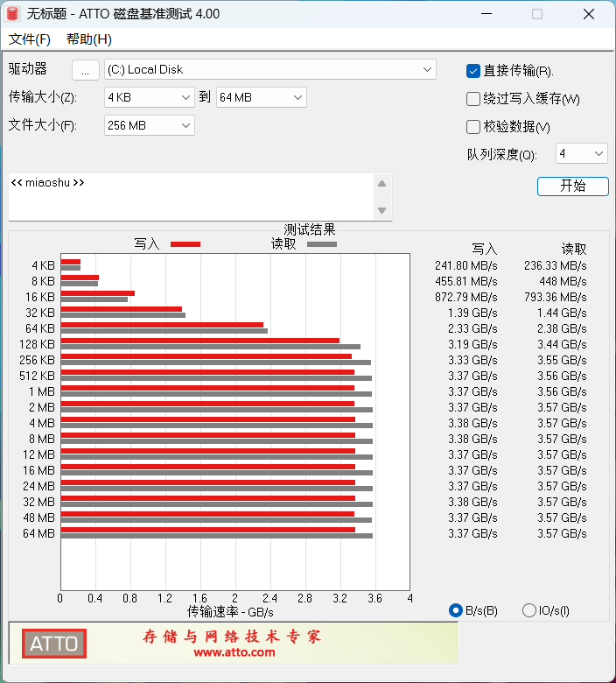The image size is (616, 683).
Task: Open the 64 MB maximum transfer size dropdown
Action: (x=262, y=97)
